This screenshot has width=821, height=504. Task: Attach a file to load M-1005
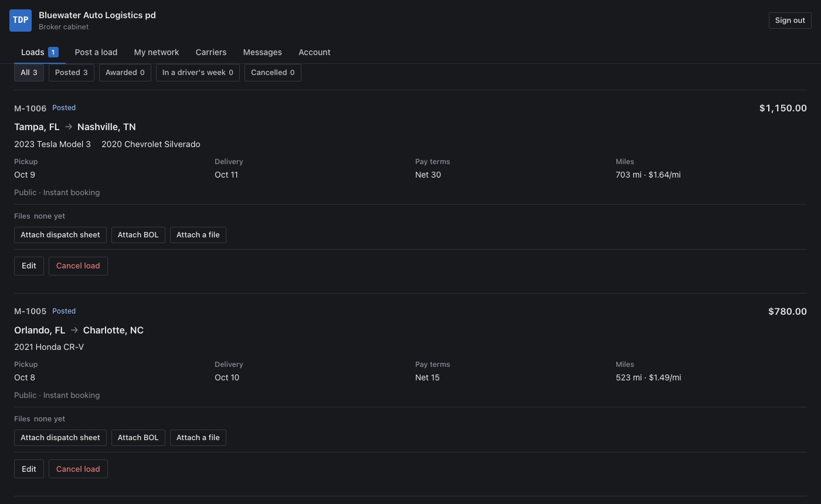[x=198, y=438]
